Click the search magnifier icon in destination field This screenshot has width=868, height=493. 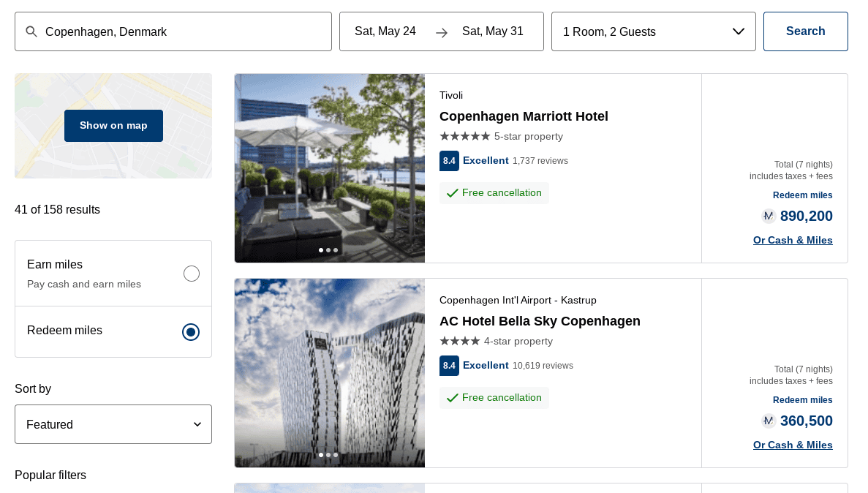31,31
